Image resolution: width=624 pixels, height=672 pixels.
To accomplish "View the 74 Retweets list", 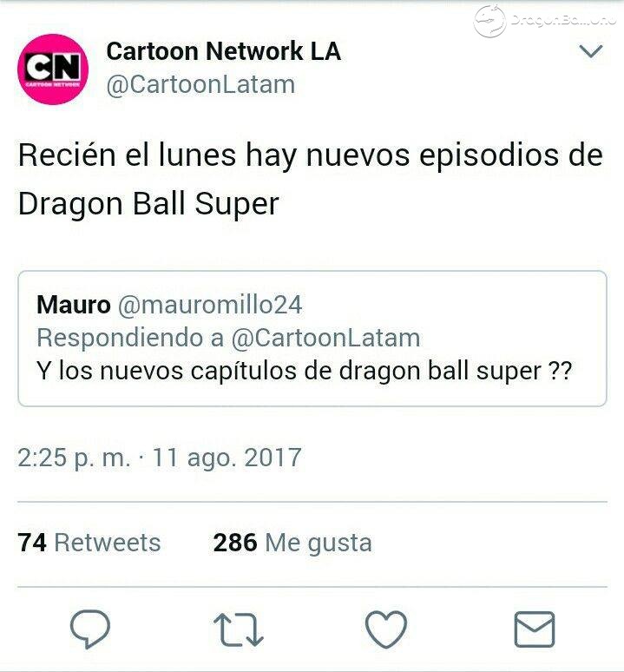I will (x=89, y=543).
